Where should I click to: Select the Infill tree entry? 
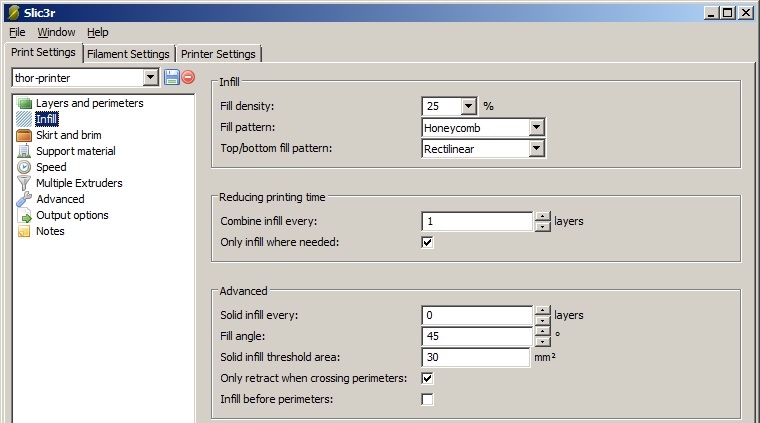(x=47, y=119)
